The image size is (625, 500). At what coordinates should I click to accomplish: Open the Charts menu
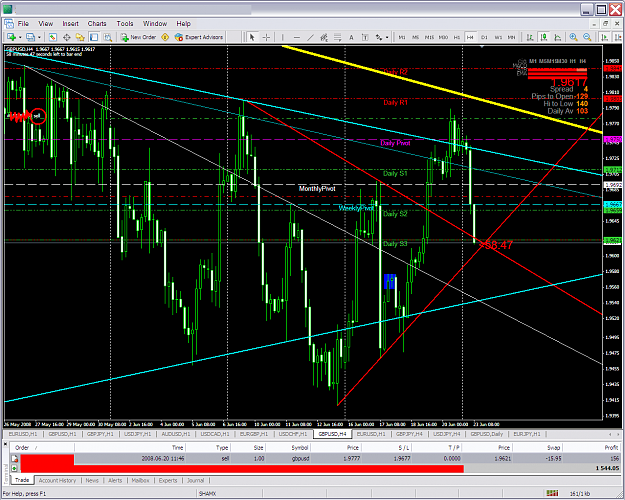(97, 24)
